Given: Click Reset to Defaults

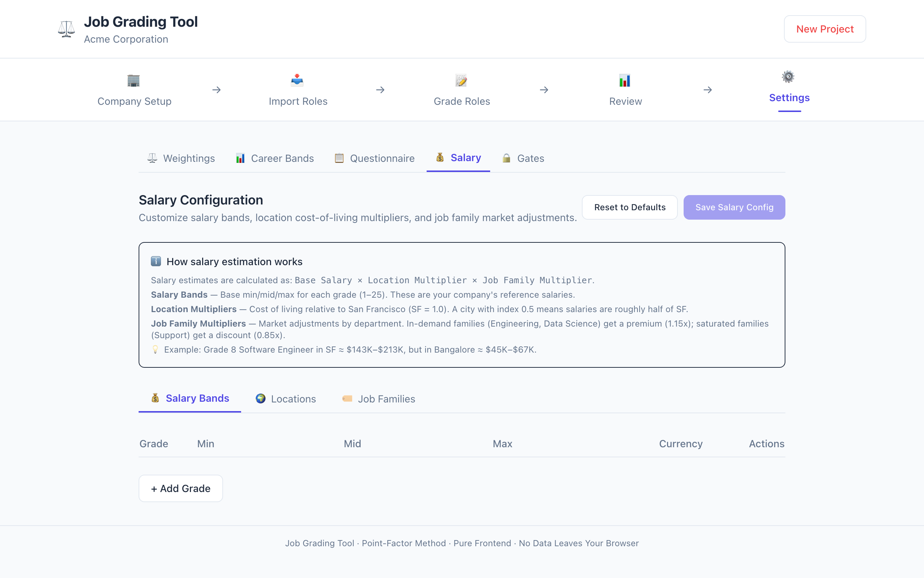Looking at the screenshot, I should pyautogui.click(x=629, y=207).
